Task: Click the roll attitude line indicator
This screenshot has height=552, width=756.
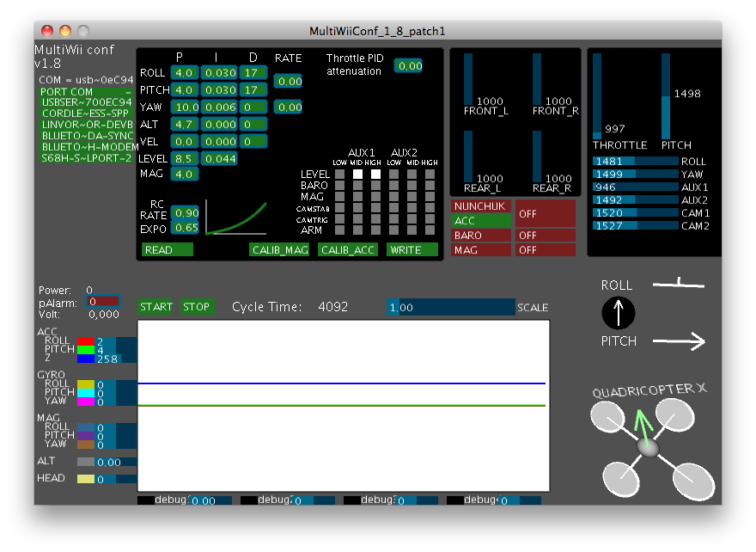Action: pos(677,282)
